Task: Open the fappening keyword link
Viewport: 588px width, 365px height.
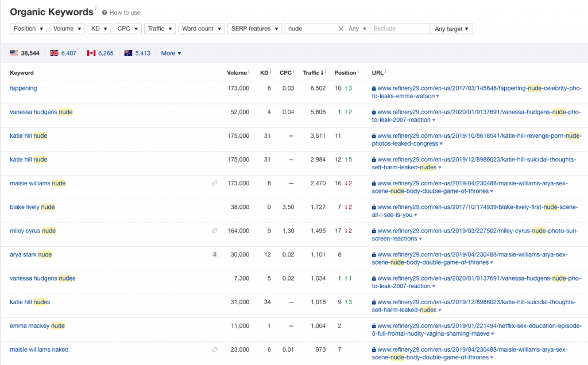Action: click(x=23, y=88)
